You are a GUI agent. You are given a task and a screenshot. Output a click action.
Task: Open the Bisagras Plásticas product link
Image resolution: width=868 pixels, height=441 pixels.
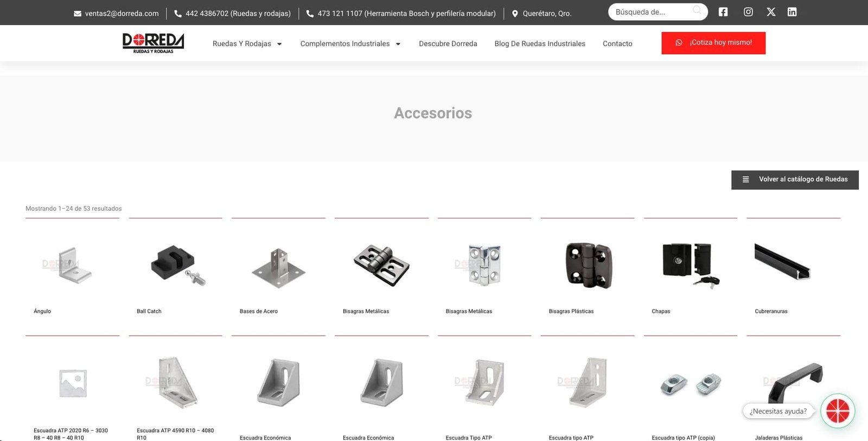(571, 311)
